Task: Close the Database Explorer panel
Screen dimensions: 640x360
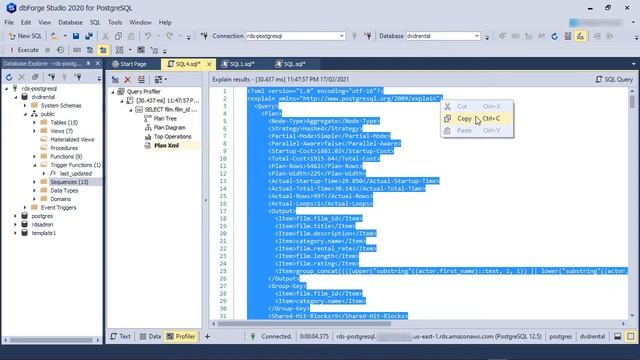Action: click(98, 64)
